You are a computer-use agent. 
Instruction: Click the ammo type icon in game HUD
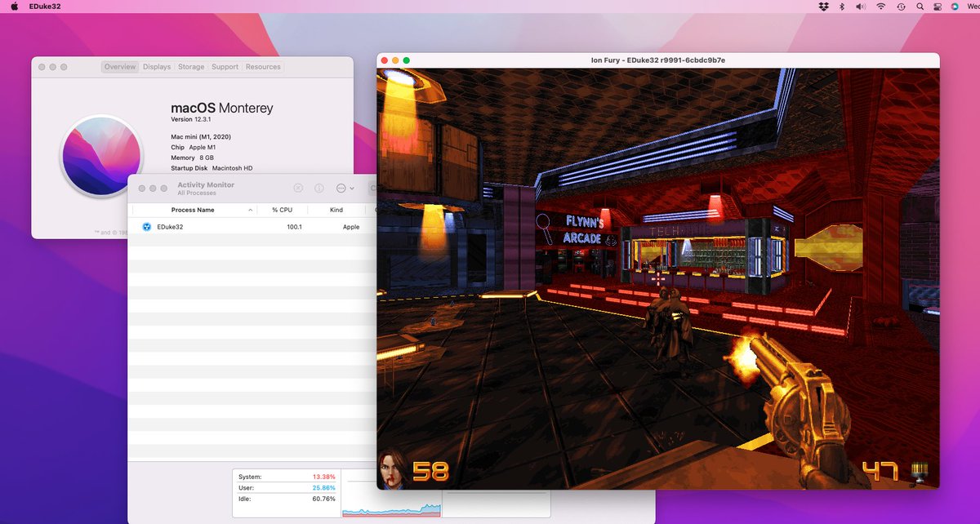click(x=920, y=471)
